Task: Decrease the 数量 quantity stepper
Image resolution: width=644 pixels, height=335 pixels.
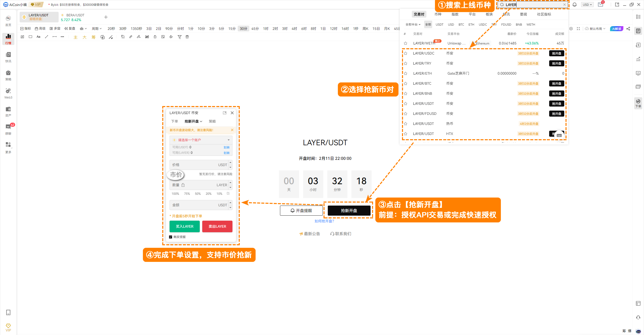Action: pos(230,187)
